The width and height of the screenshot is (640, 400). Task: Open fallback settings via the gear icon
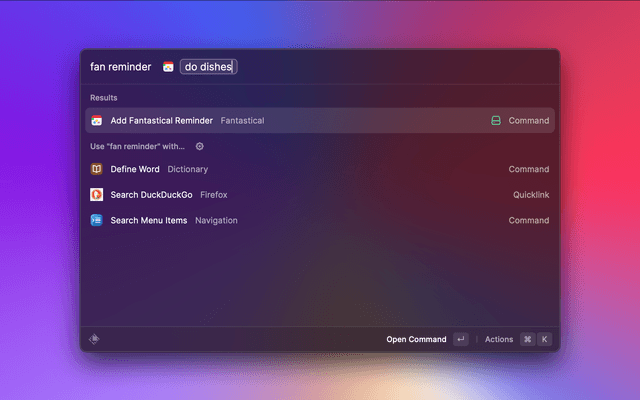pos(199,146)
